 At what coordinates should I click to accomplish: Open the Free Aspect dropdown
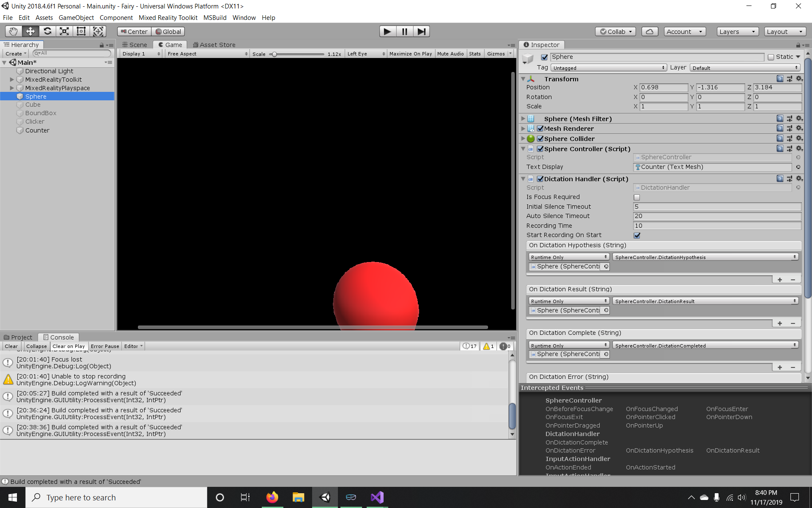pyautogui.click(x=207, y=53)
